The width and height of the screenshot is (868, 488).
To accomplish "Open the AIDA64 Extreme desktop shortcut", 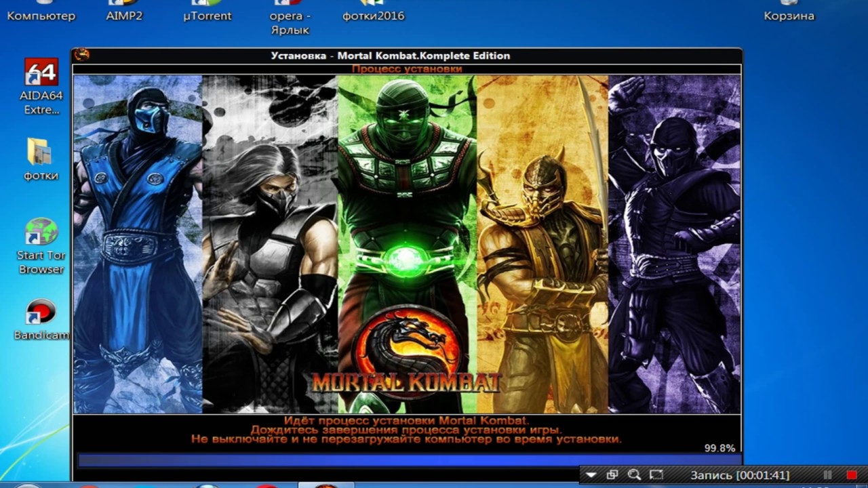I will point(41,86).
